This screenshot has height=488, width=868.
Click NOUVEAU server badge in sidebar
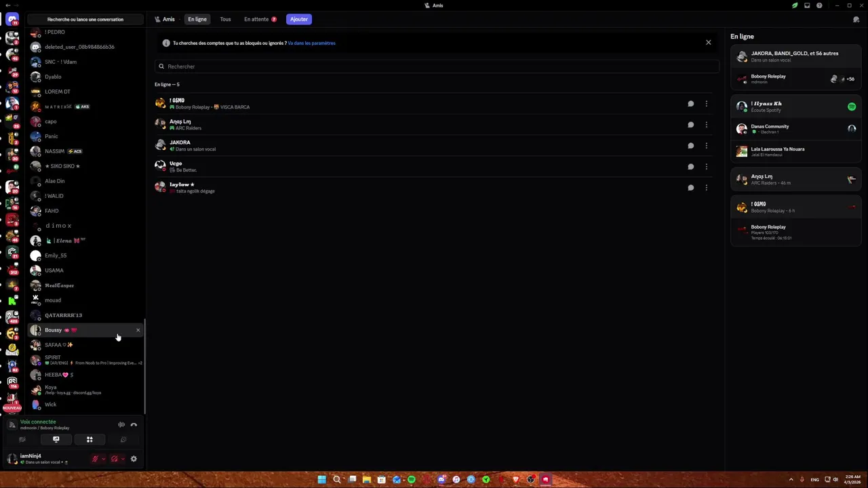click(x=12, y=408)
